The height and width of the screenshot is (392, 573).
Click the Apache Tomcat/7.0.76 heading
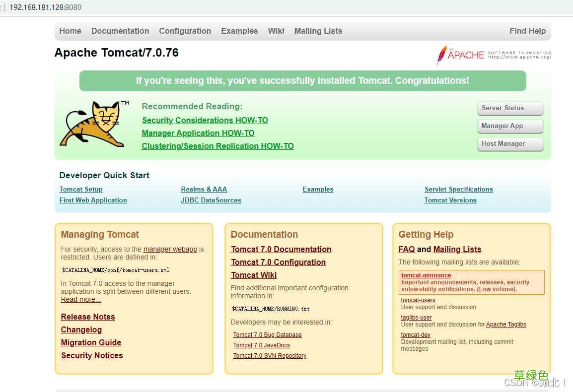(x=117, y=53)
